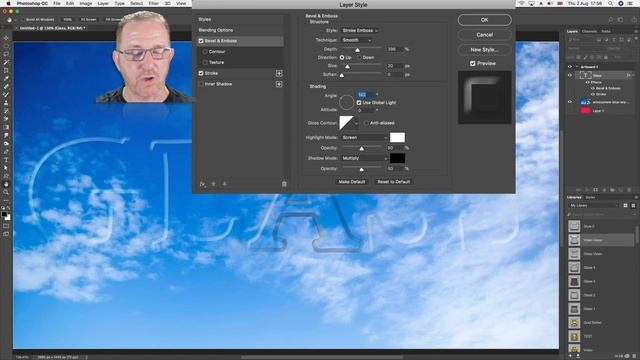
Task: Click the Make Default button
Action: 352,182
